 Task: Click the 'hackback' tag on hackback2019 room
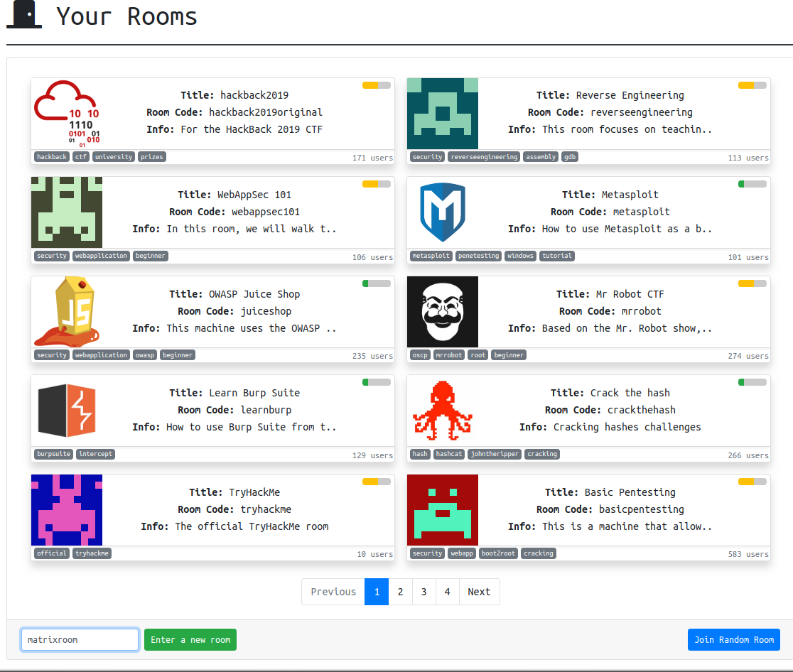52,157
